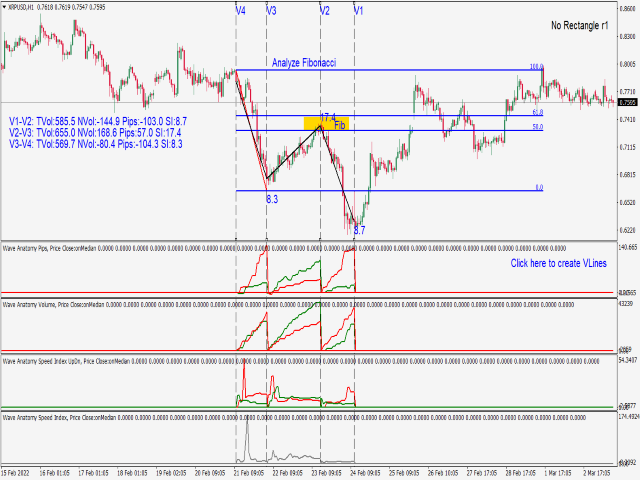This screenshot has width=640, height=480.
Task: Click the XRPUSD,H1 chart title arrow
Action: tap(4, 7)
